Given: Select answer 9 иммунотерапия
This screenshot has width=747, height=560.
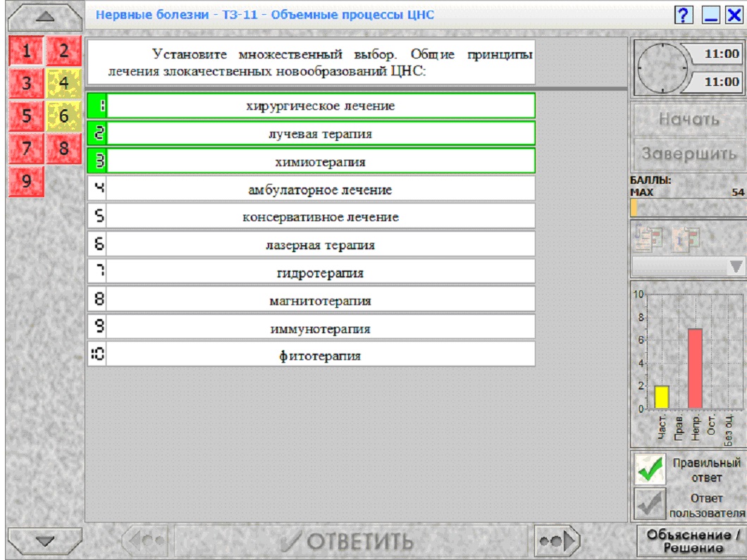Looking at the screenshot, I should click(311, 328).
